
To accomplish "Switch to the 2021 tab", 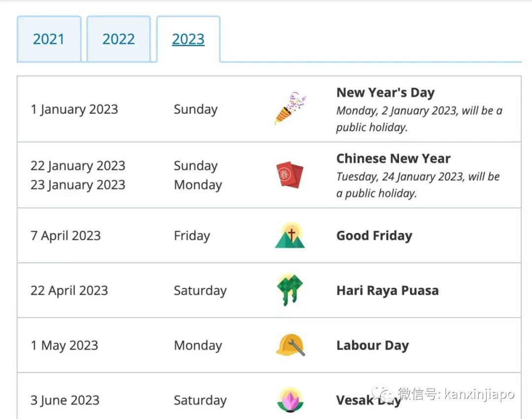I will coord(49,38).
